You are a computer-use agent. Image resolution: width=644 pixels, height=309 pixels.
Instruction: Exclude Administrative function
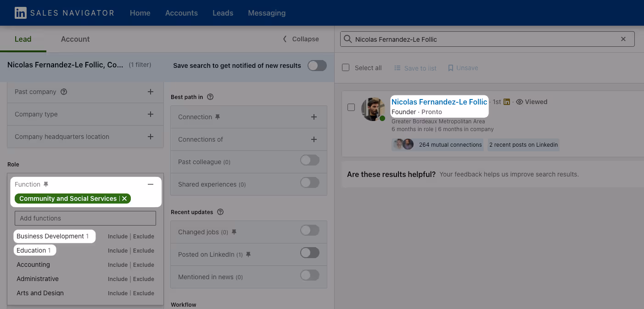pos(144,279)
